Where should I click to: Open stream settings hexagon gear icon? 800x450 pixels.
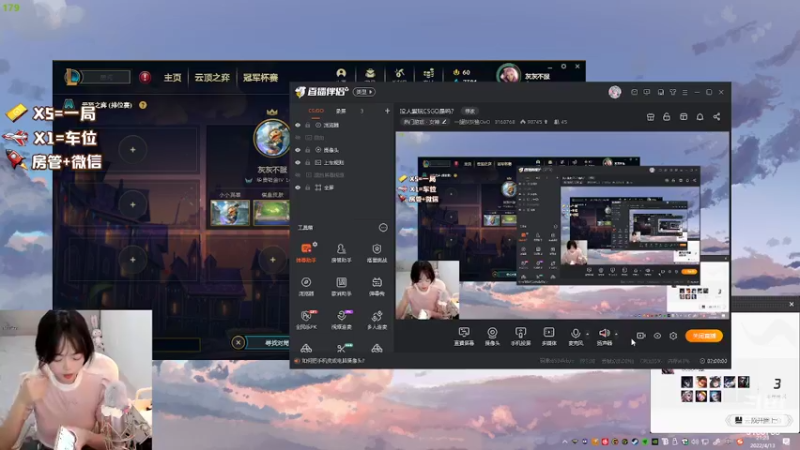pos(673,336)
